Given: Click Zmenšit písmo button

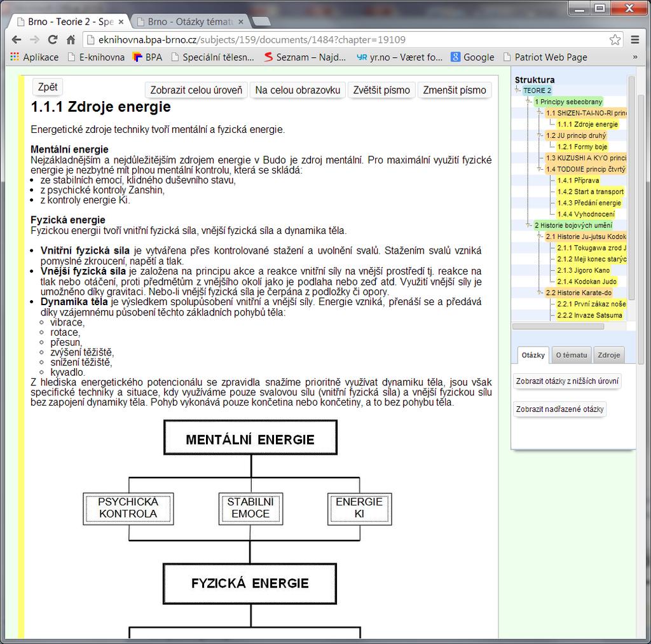Looking at the screenshot, I should 454,90.
